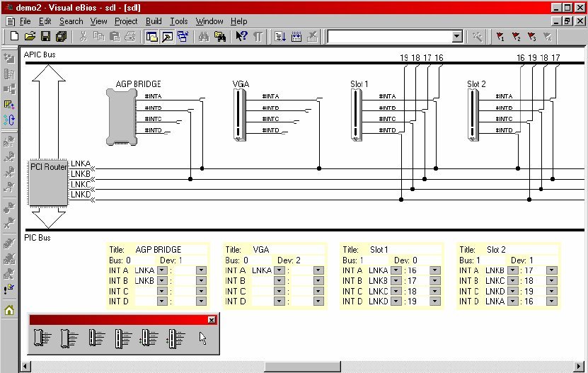Open Slot 1 INT C LNKC dropdown

pos(396,291)
